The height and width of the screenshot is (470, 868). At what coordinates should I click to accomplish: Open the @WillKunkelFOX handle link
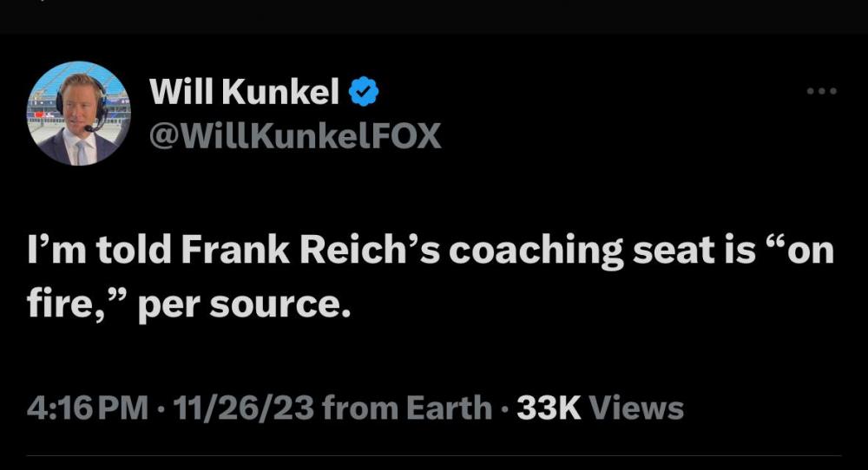click(295, 135)
